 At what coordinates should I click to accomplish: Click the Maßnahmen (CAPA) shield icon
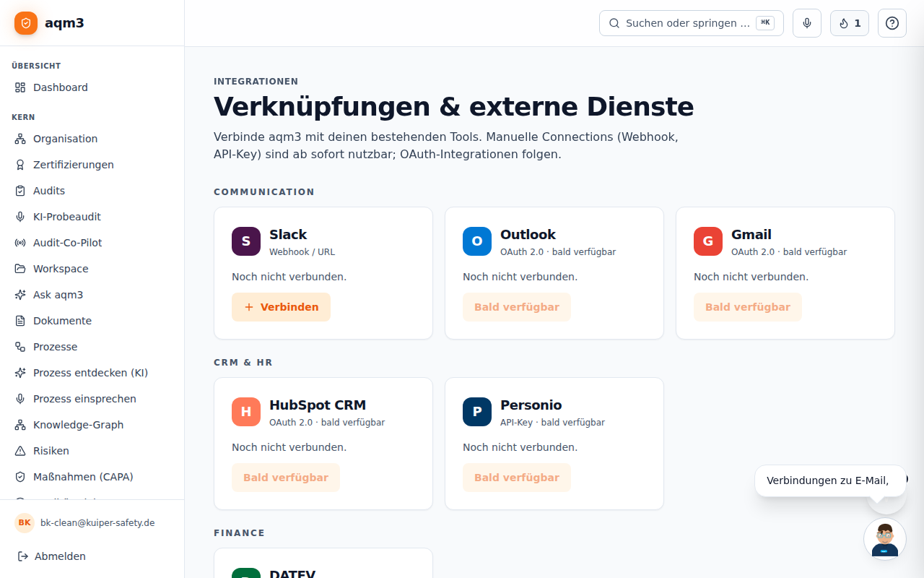pos(20,477)
